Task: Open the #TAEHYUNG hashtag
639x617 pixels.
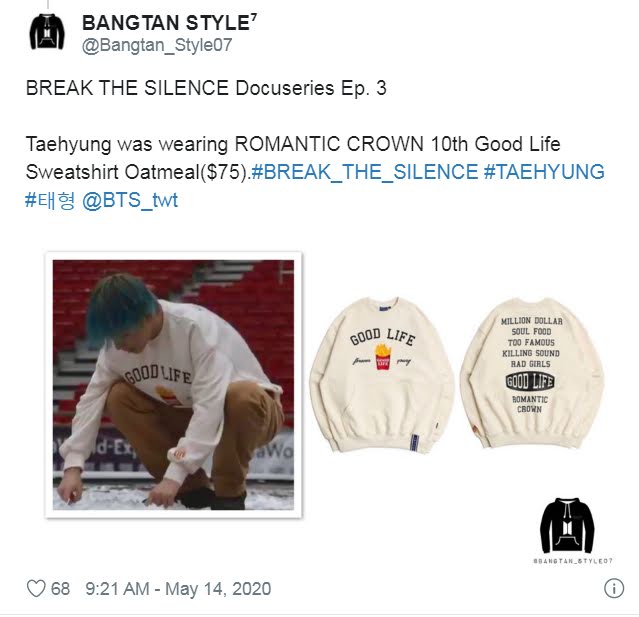Action: (x=544, y=172)
